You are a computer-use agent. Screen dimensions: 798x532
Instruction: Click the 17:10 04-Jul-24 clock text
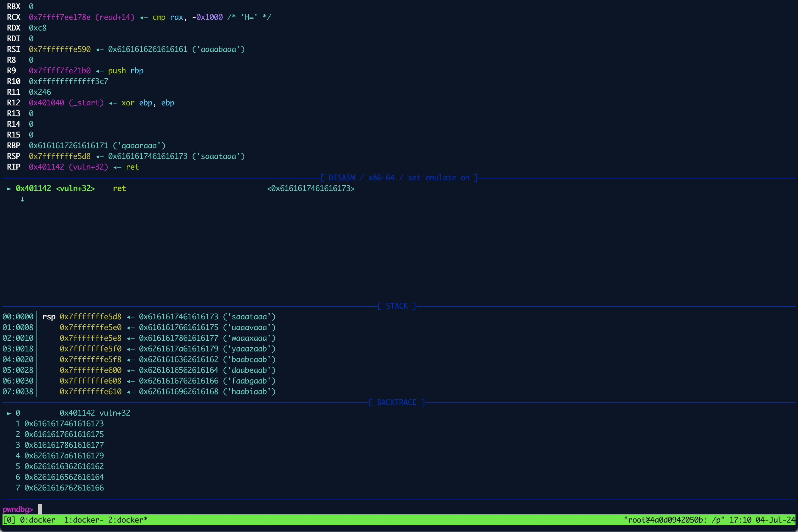point(762,520)
